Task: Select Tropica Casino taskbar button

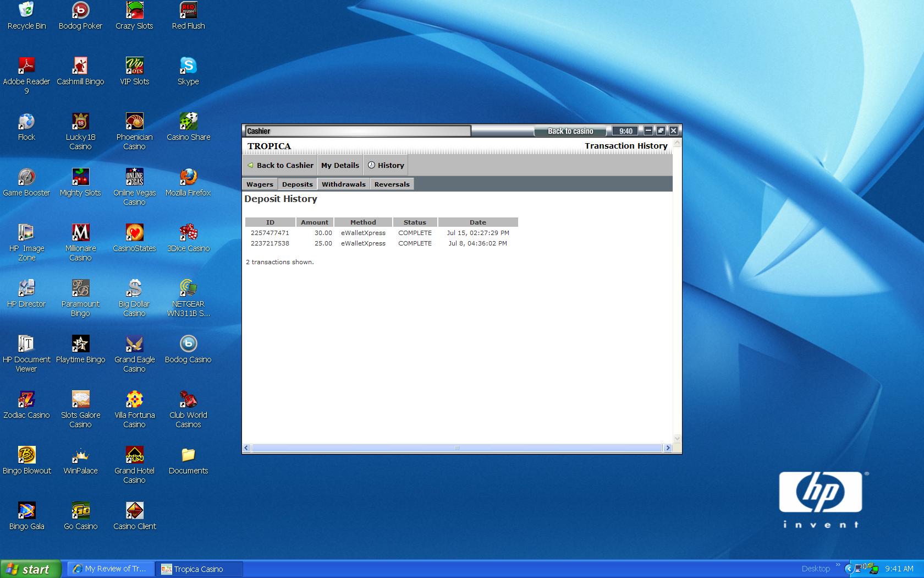Action: (200, 569)
